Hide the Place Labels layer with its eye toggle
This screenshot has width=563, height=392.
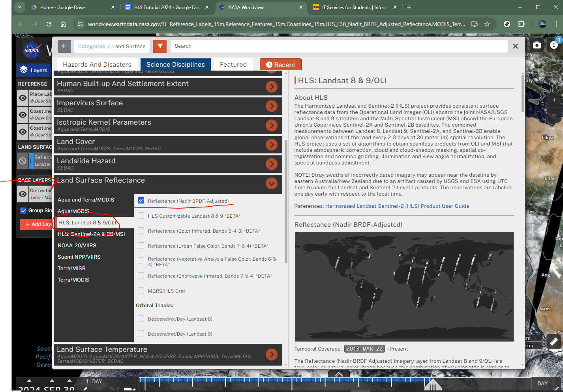23,98
